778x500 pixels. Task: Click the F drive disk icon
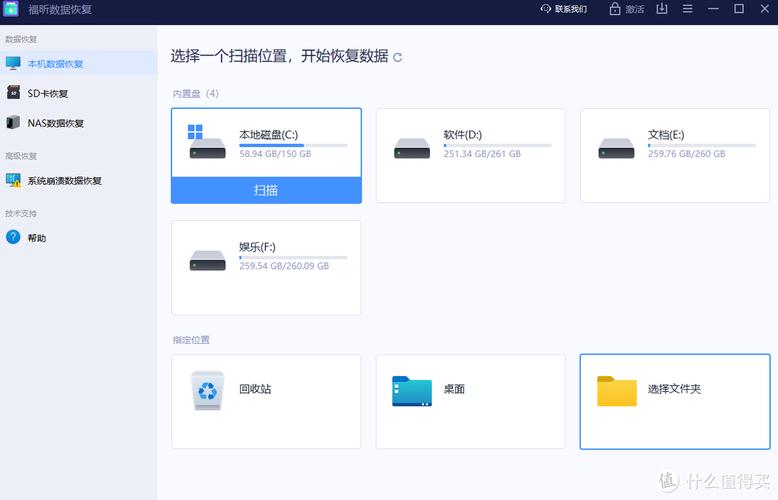pyautogui.click(x=207, y=260)
